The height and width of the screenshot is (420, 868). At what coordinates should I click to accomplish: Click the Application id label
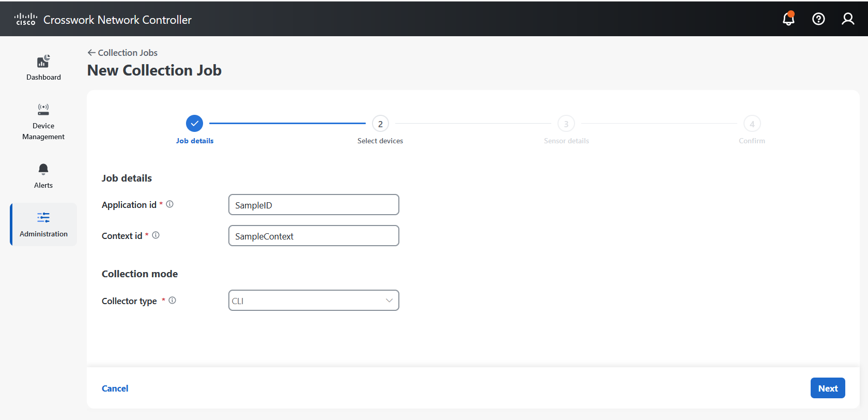[129, 205]
